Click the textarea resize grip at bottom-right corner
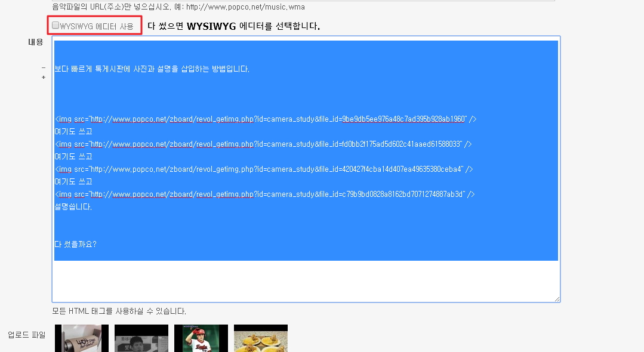Screen dimensions: 644x352 point(557,299)
